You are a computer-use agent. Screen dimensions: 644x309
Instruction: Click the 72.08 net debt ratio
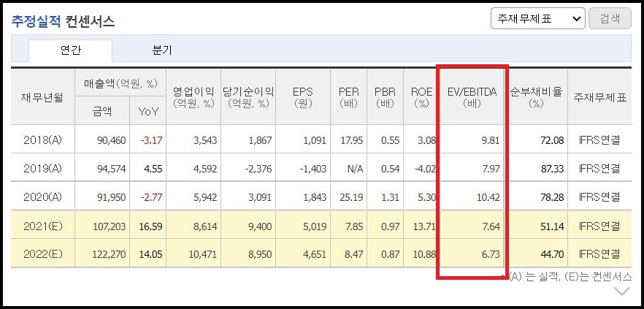553,140
